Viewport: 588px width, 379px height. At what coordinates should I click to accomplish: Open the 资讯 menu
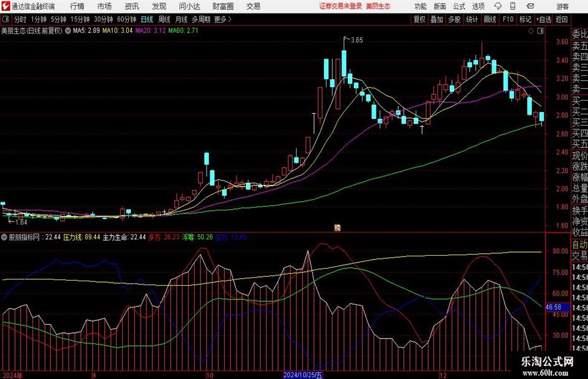pos(132,6)
